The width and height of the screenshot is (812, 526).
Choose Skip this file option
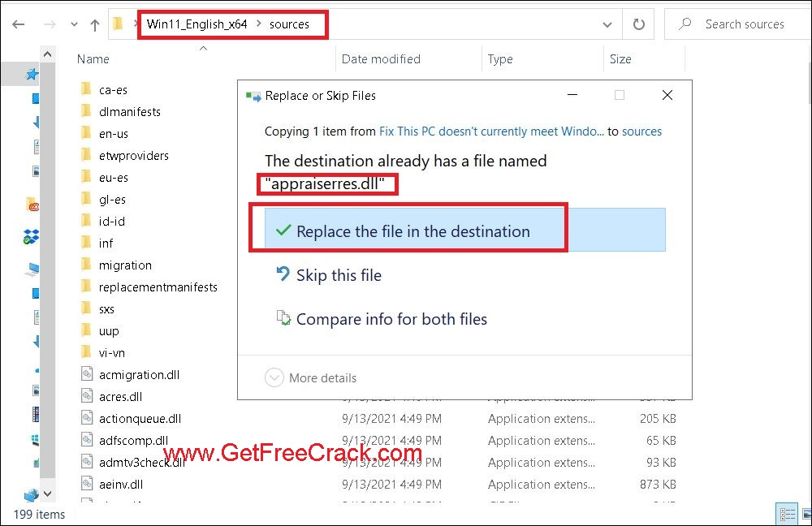click(x=339, y=275)
